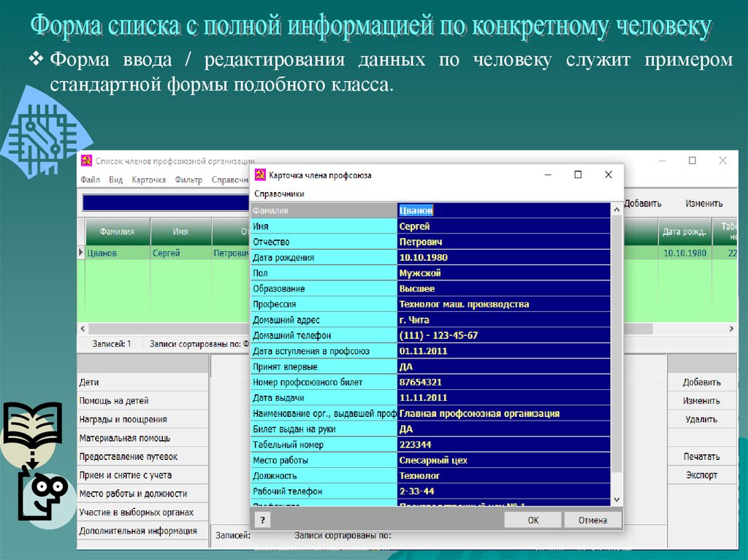The width and height of the screenshot is (748, 560).
Task: Open the Карточка menu
Action: click(148, 180)
